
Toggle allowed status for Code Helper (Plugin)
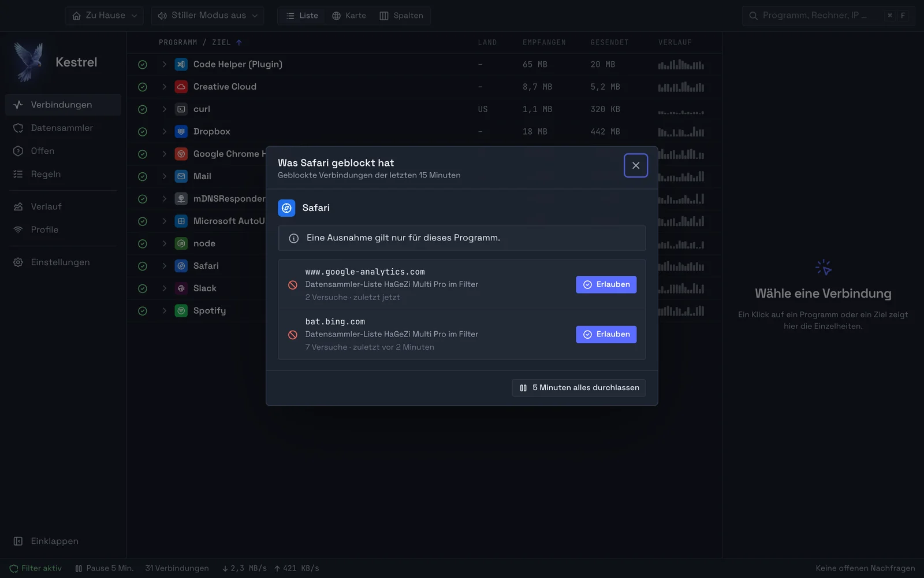pos(143,65)
